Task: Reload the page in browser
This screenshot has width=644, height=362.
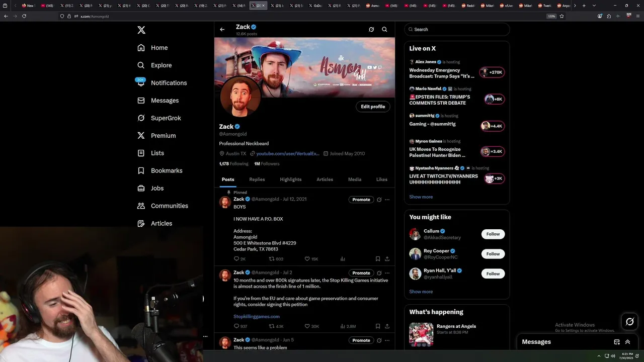Action: 24,16
